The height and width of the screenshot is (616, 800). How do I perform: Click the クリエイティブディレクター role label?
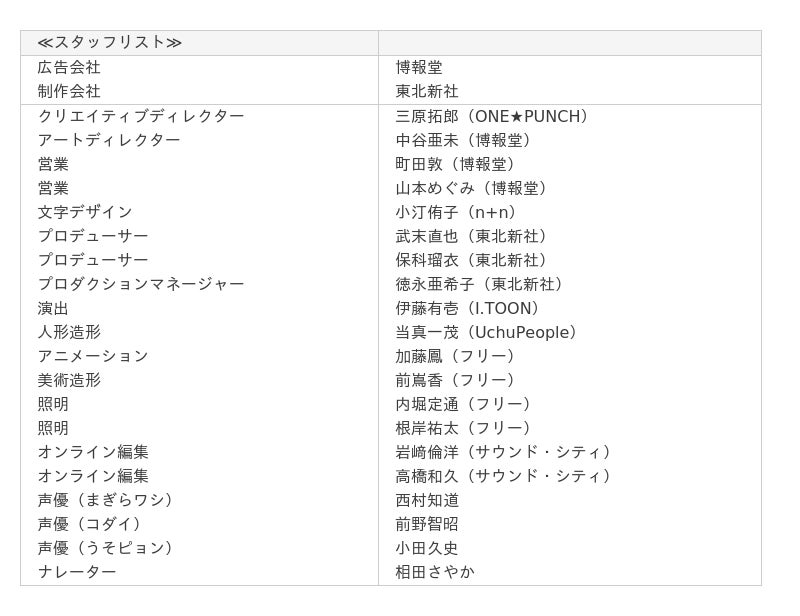click(x=141, y=116)
